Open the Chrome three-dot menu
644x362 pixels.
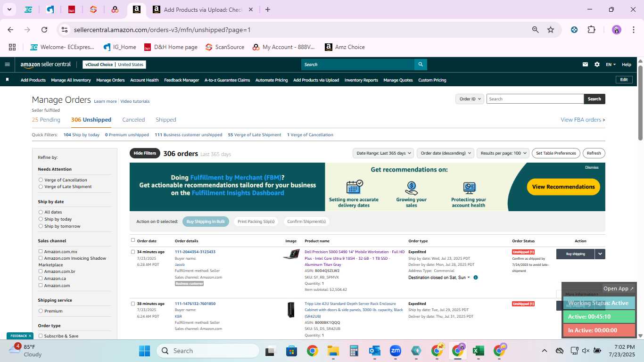(x=633, y=30)
